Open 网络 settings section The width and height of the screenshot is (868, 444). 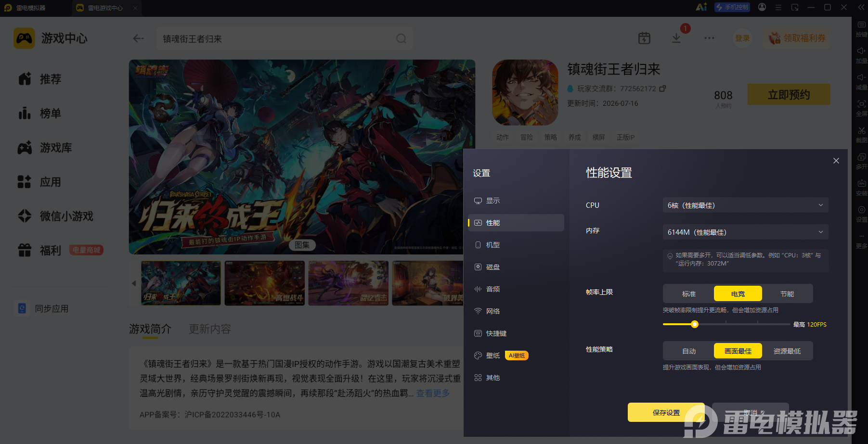pyautogui.click(x=516, y=311)
